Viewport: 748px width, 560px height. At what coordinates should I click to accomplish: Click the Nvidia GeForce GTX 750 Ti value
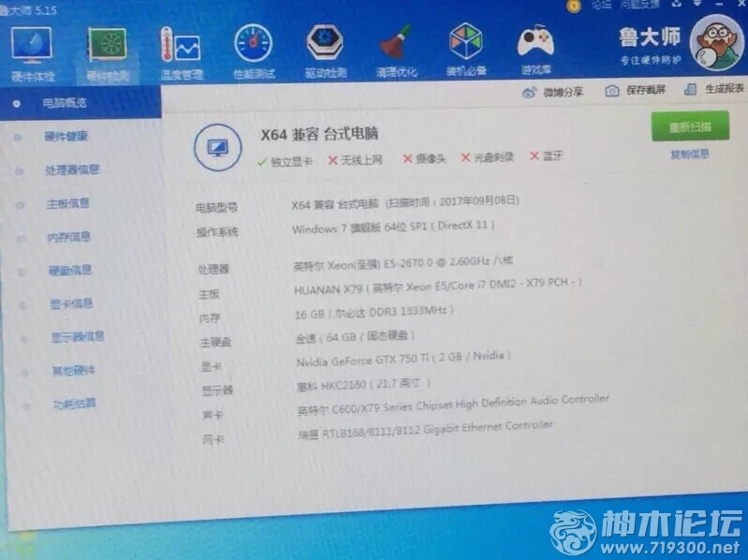[403, 359]
